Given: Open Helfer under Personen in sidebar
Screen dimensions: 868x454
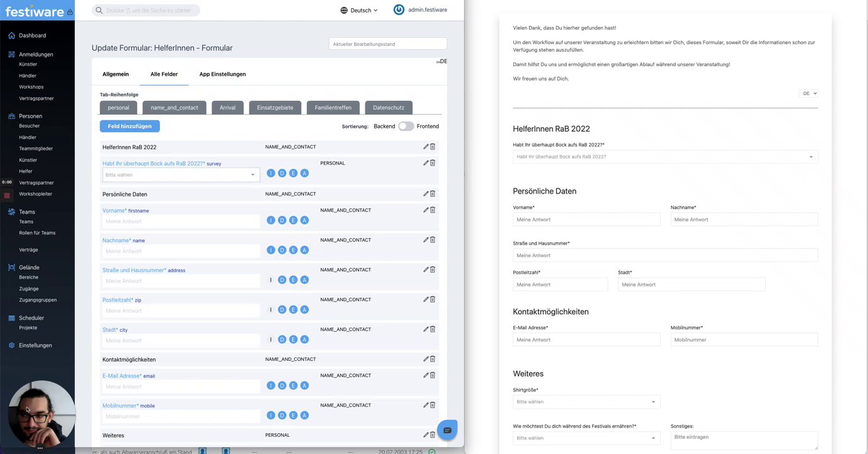Looking at the screenshot, I should coord(26,171).
